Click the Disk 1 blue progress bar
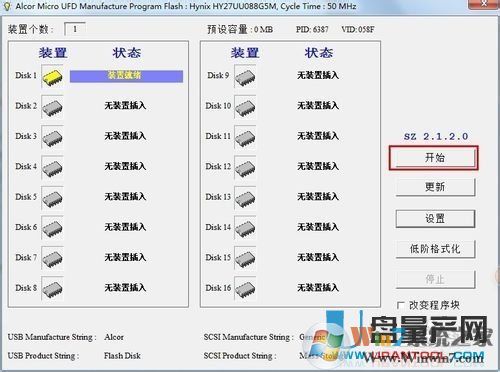 tap(126, 76)
